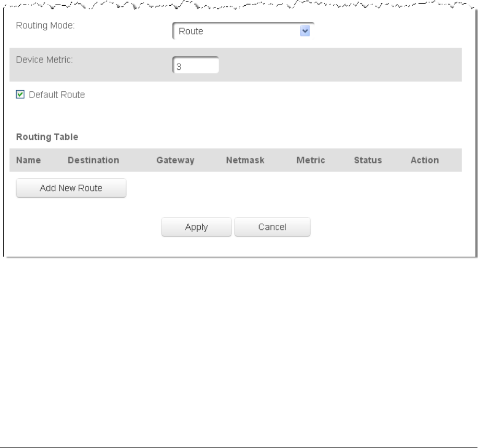Open the Routing Mode dropdown
Screen dimensions: 478x448
243,31
